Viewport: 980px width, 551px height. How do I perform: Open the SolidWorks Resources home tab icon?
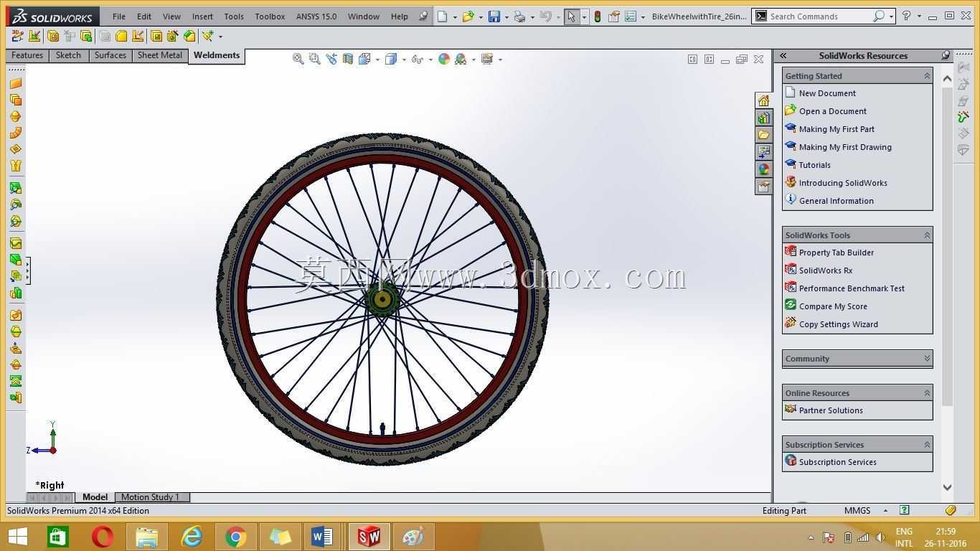pos(763,100)
